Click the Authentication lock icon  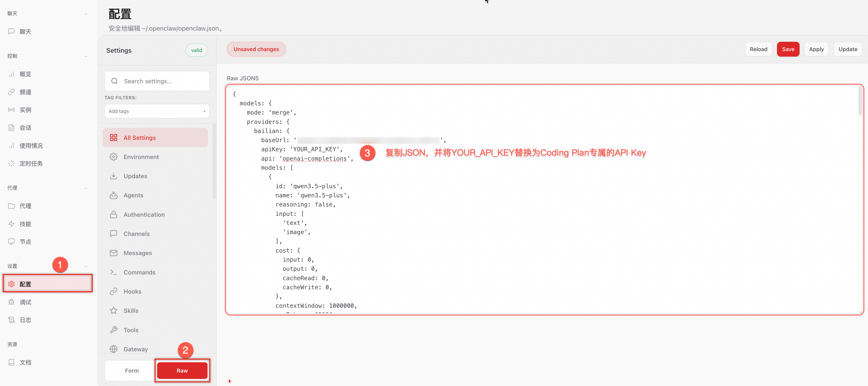[x=114, y=214]
